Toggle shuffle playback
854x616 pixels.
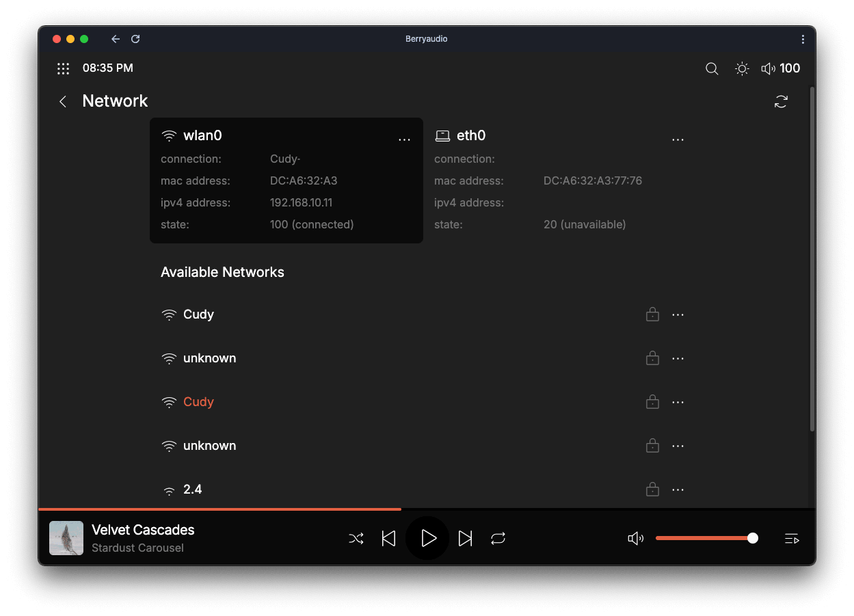click(356, 539)
